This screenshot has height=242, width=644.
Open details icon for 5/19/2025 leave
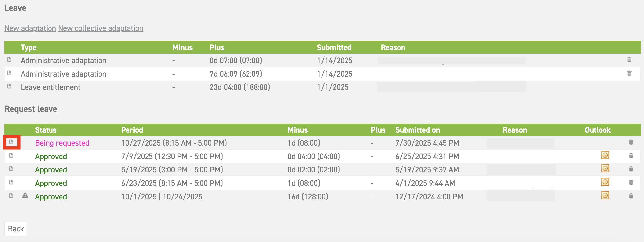click(11, 169)
